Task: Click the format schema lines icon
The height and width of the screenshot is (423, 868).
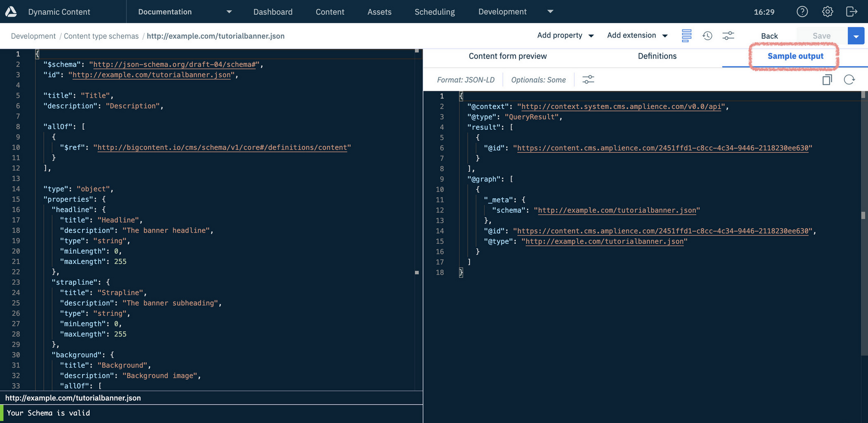Action: pyautogui.click(x=687, y=36)
